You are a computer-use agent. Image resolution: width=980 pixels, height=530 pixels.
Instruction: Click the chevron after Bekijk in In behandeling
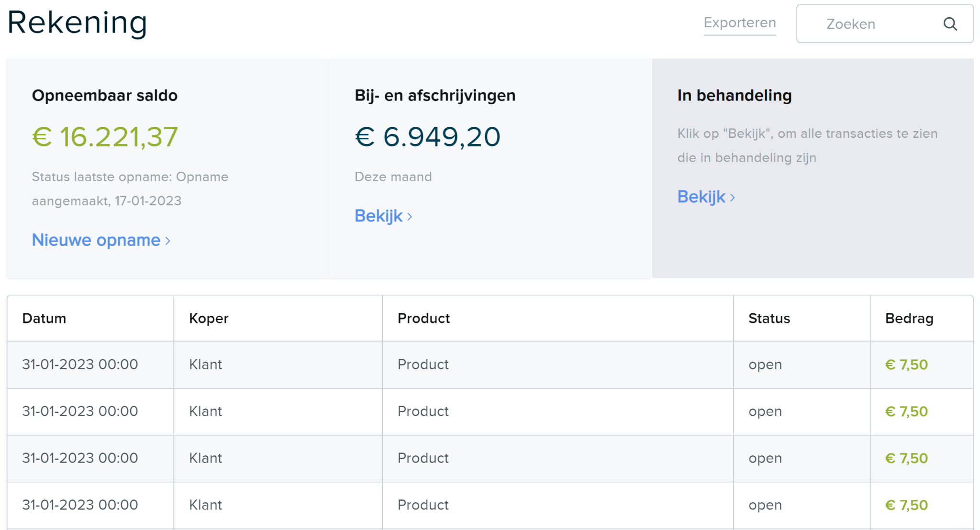[733, 197]
